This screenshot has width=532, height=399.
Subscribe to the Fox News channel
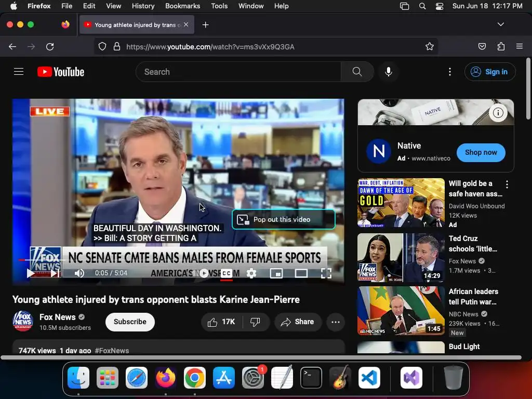[130, 322]
